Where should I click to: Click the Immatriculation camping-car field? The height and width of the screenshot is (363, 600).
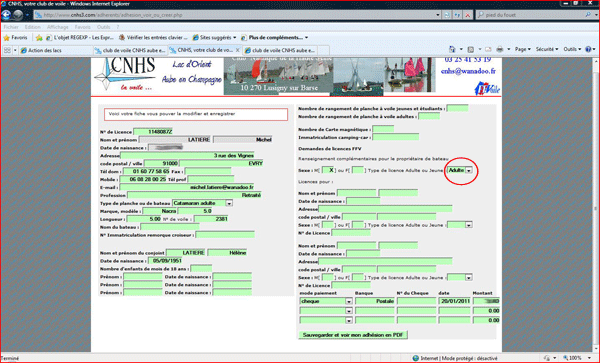tap(396, 137)
